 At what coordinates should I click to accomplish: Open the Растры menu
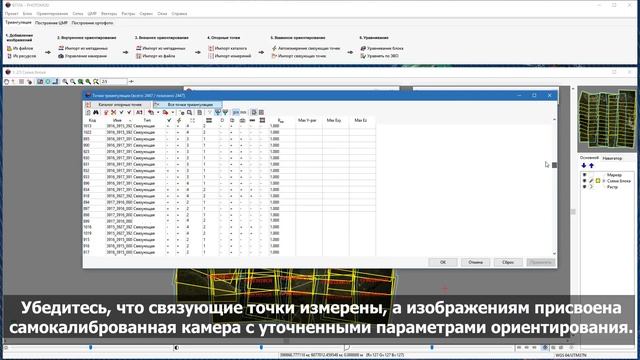tap(128, 13)
